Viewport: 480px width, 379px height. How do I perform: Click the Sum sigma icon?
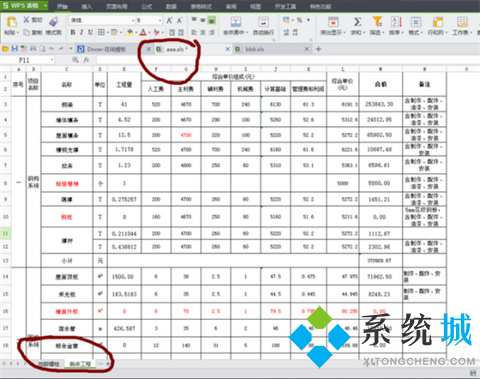pyautogui.click(x=357, y=22)
